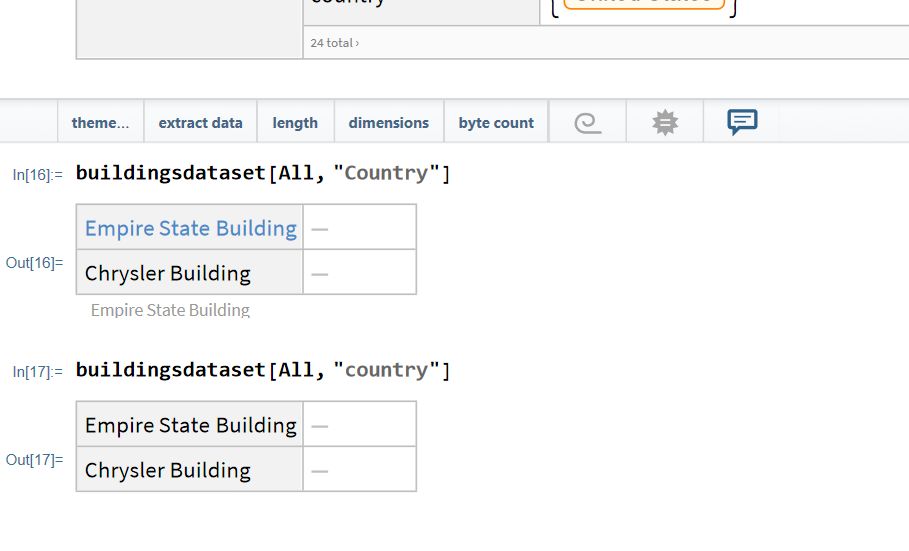
Task: Click the byte count suggestion button
Action: pyautogui.click(x=496, y=122)
